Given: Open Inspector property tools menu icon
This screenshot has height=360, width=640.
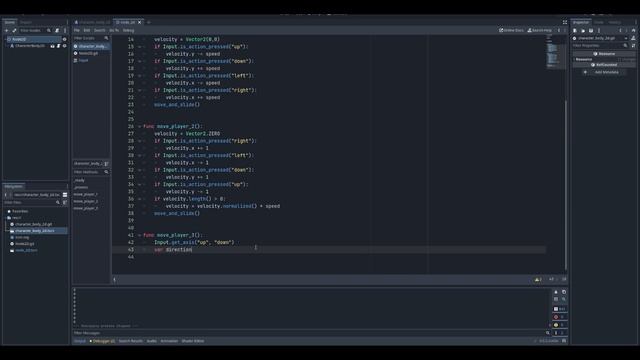Looking at the screenshot, I should [633, 45].
